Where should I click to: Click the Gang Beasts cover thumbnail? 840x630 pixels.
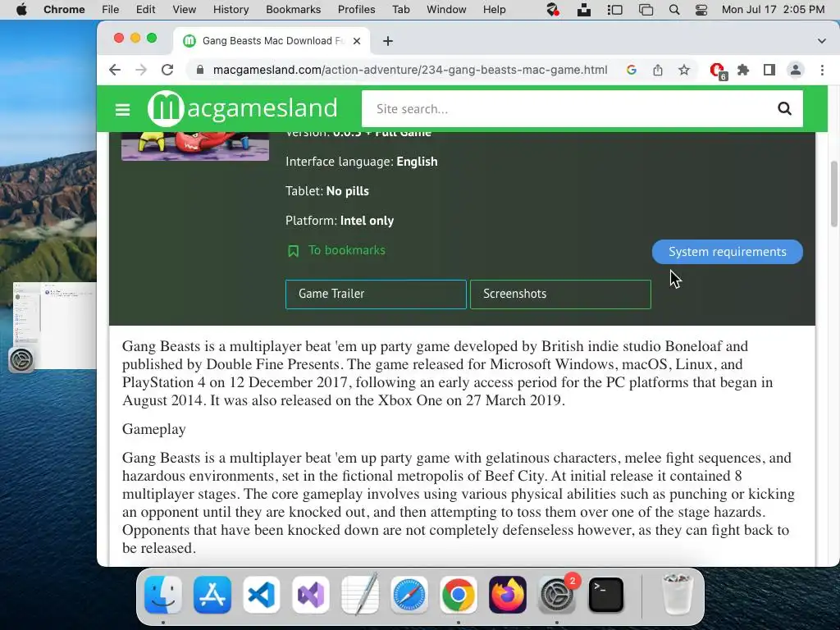[x=195, y=146]
